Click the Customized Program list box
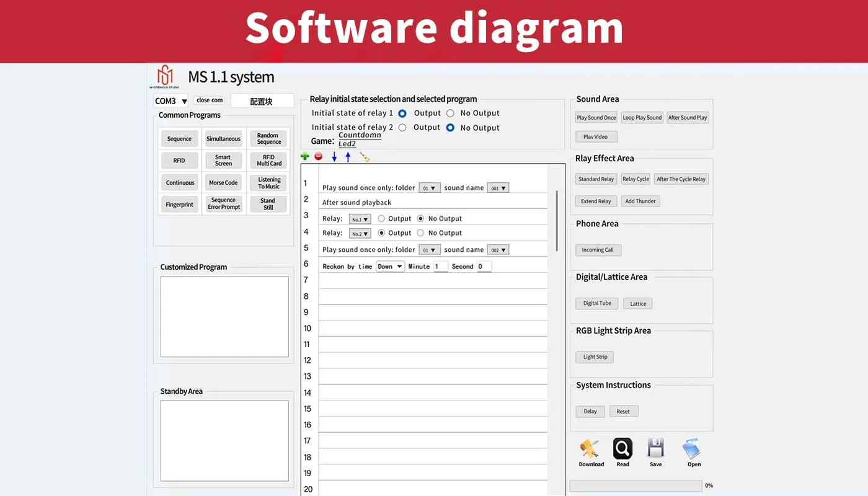 tap(224, 317)
